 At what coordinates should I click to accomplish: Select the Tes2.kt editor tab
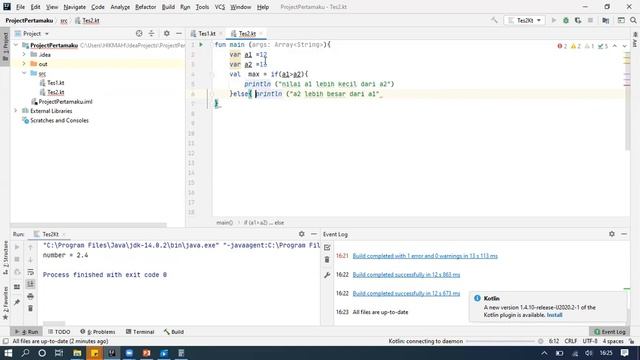pyautogui.click(x=247, y=33)
